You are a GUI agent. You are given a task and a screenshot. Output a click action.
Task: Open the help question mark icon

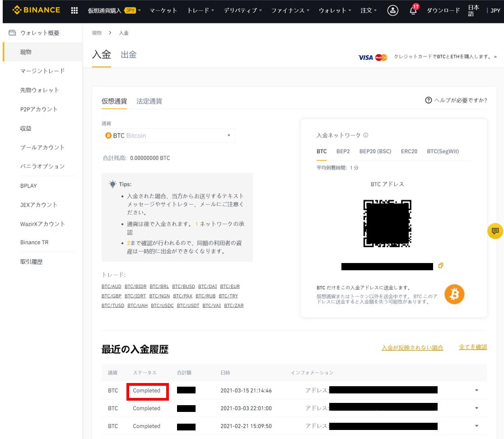(x=429, y=100)
